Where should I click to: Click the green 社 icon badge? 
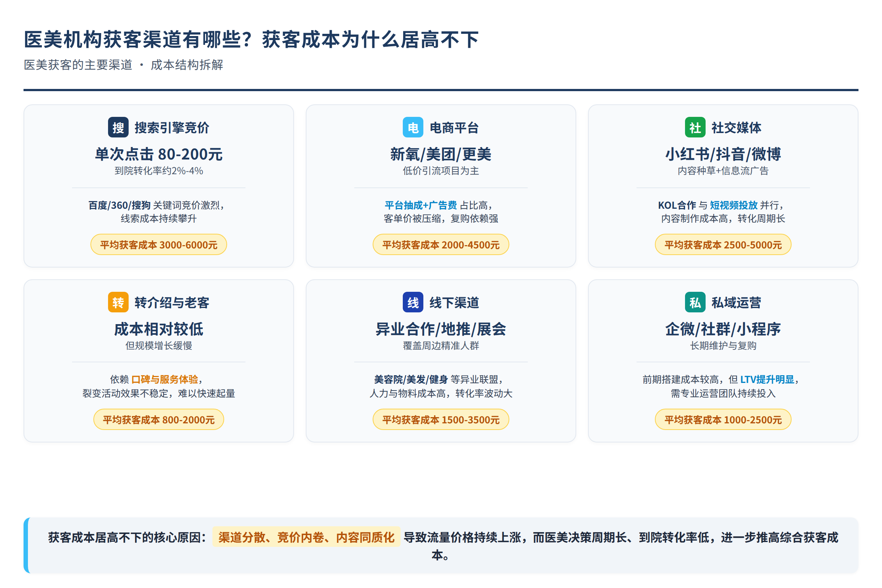pos(695,128)
